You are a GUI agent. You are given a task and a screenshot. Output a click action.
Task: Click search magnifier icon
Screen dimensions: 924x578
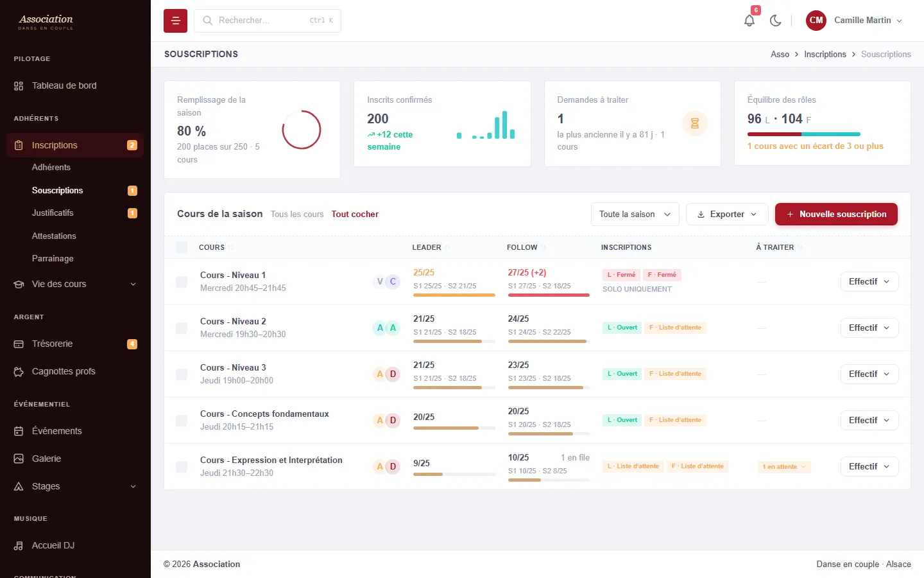coord(208,21)
